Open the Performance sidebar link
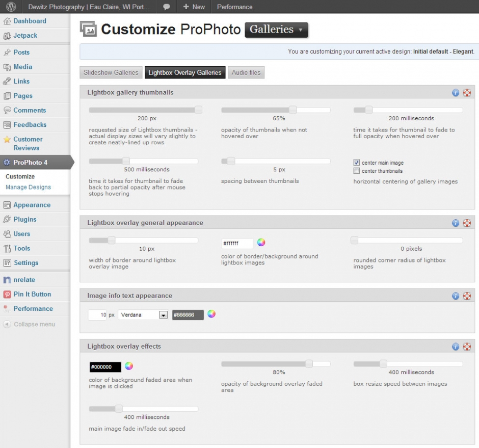The width and height of the screenshot is (479, 448). [33, 309]
